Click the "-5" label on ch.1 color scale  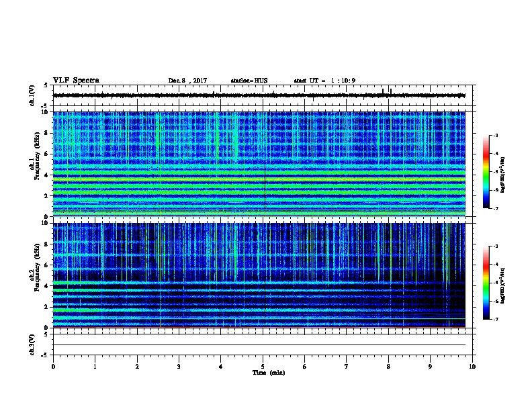coord(495,172)
